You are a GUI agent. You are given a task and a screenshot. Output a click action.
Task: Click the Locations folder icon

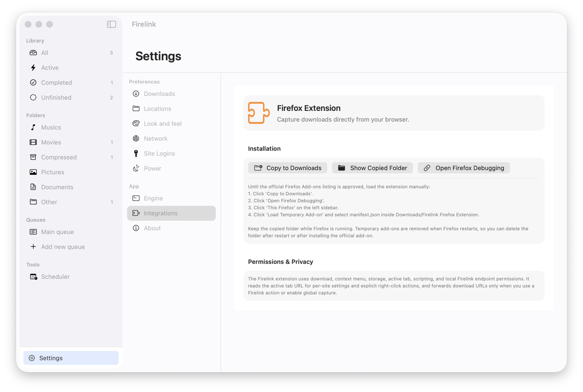136,109
